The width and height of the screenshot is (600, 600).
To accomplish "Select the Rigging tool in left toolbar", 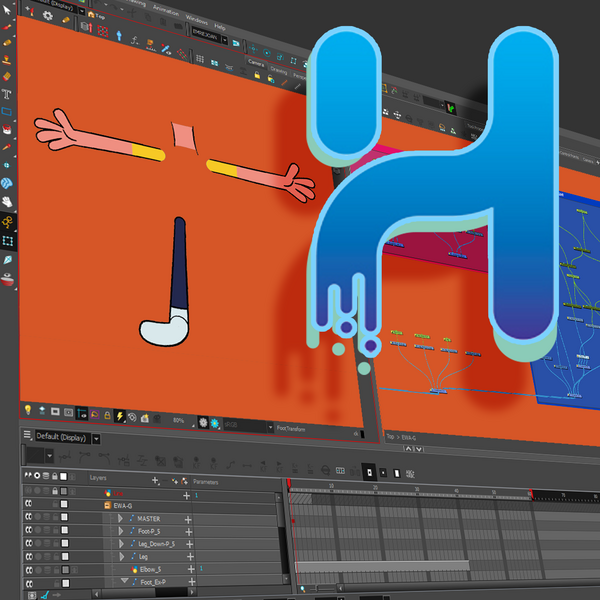I will point(7,222).
